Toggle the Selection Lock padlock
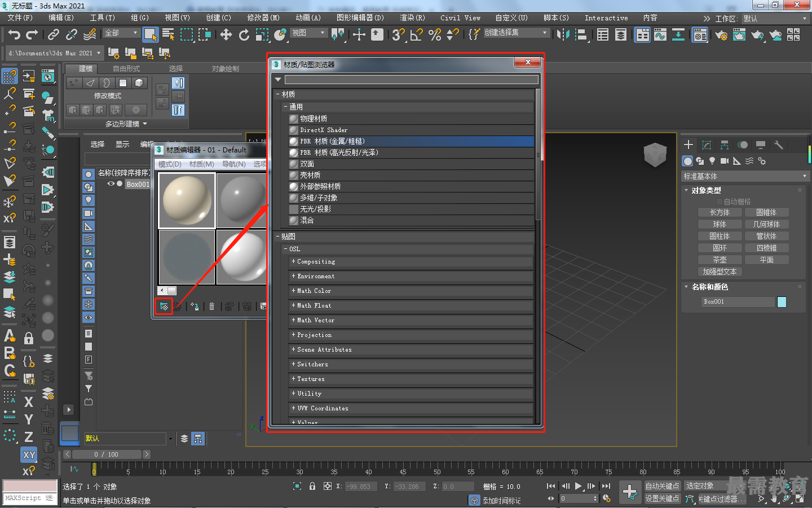This screenshot has width=812, height=508. (x=312, y=486)
